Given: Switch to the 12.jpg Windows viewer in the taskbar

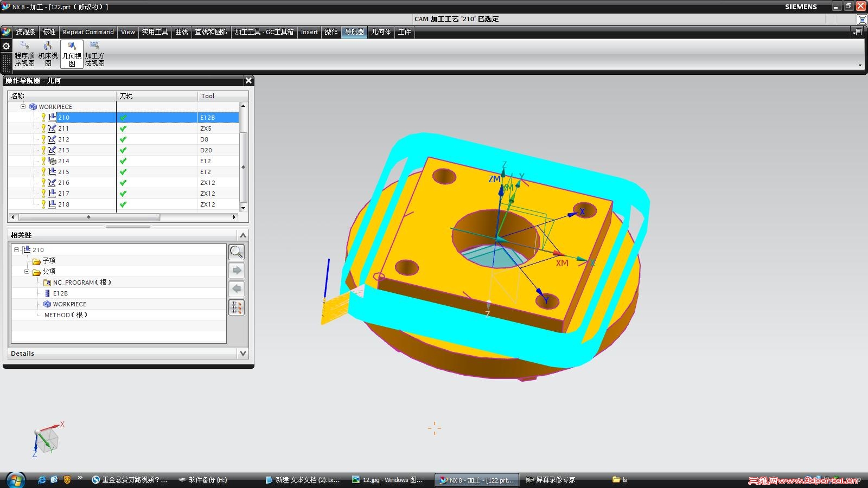Looking at the screenshot, I should coord(387,480).
